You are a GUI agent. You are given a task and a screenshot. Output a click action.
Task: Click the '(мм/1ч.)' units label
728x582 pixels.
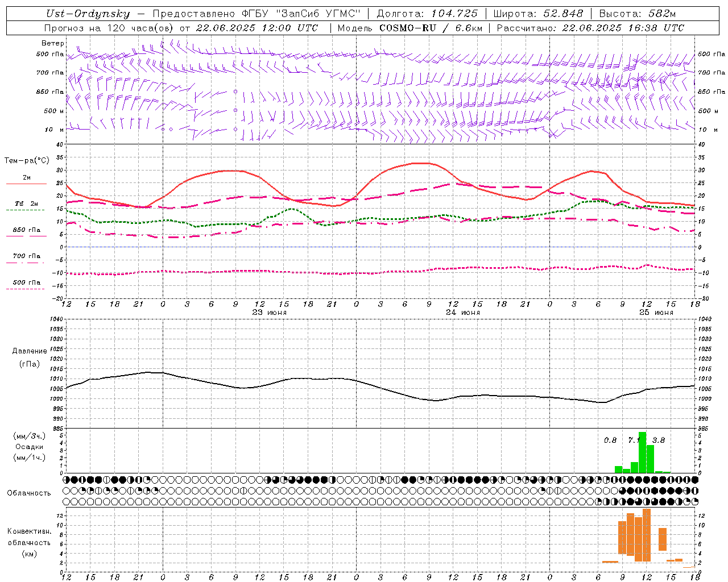(x=30, y=458)
